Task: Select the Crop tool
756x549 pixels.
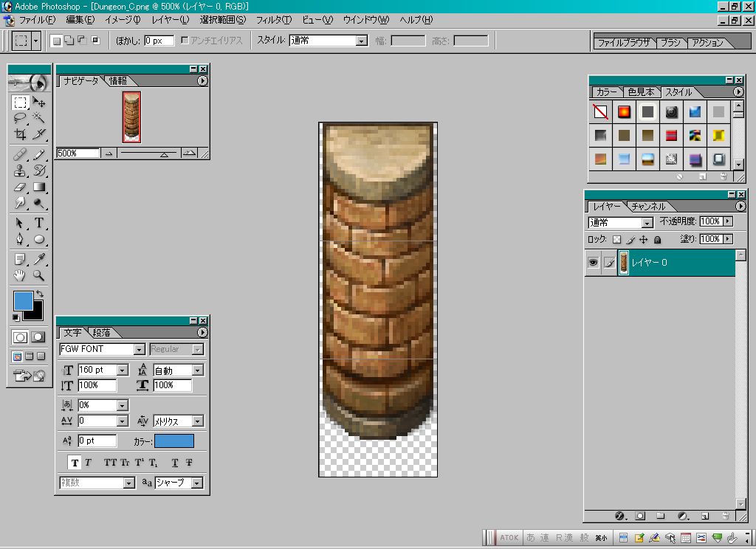Action: point(20,134)
